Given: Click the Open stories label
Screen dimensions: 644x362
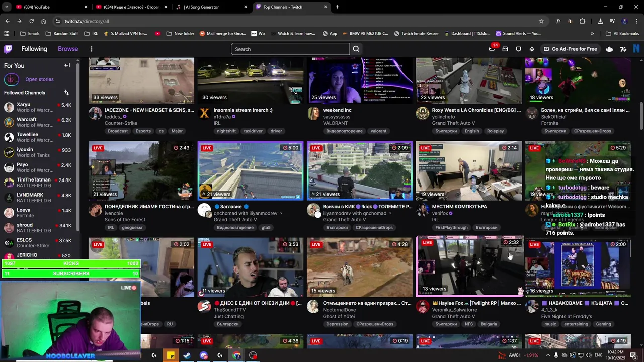Looking at the screenshot, I should pyautogui.click(x=39, y=79).
